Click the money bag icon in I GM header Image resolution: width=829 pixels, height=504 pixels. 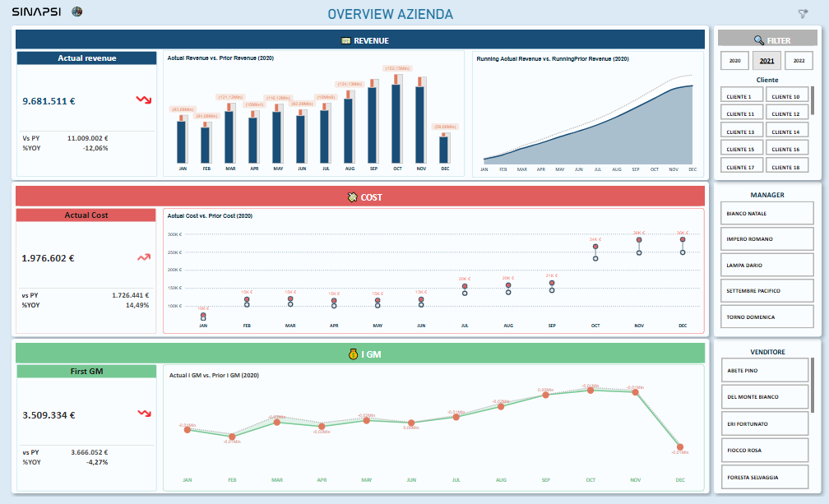[352, 355]
